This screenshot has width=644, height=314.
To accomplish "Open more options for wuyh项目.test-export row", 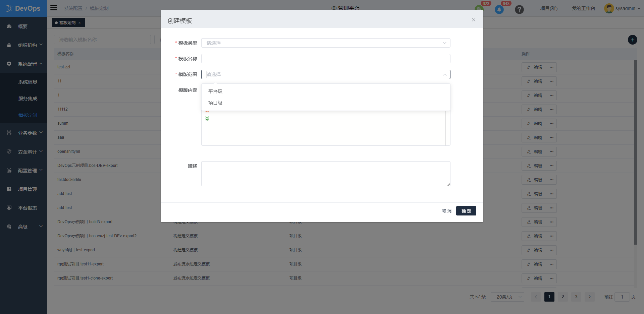I will pyautogui.click(x=551, y=250).
